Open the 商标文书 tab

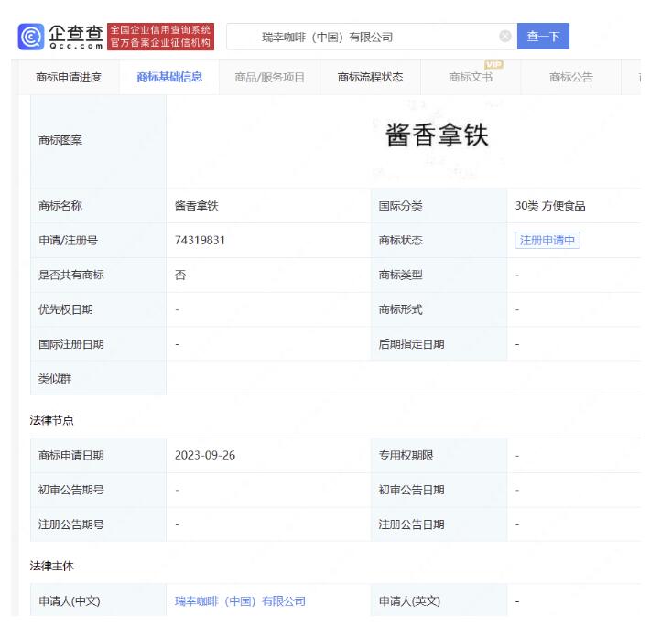[x=471, y=77]
